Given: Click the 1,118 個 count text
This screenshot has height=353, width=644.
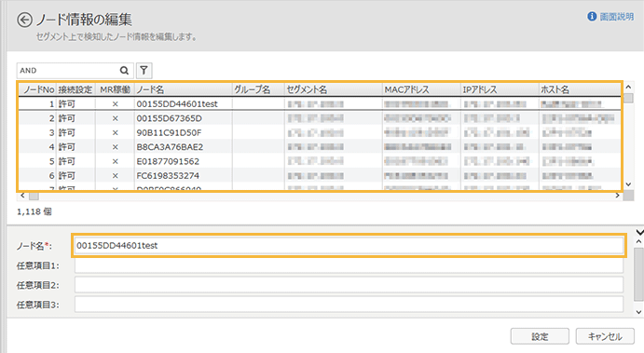Looking at the screenshot, I should click(x=34, y=211).
